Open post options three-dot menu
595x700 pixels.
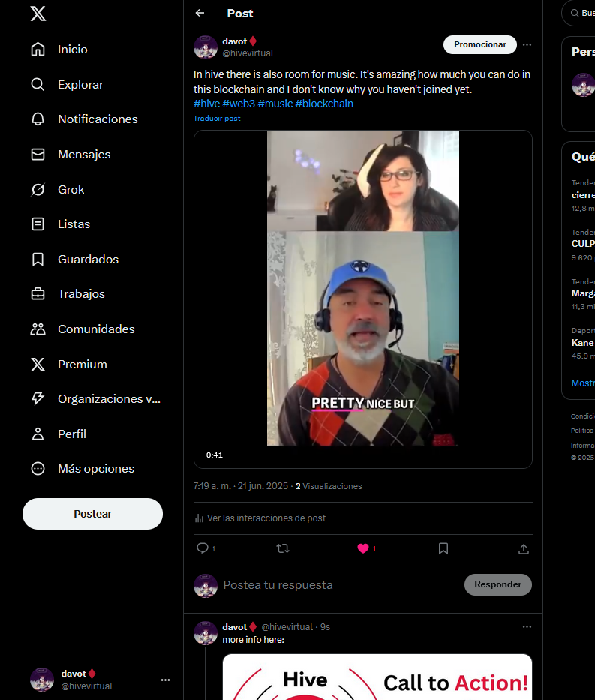coord(527,45)
